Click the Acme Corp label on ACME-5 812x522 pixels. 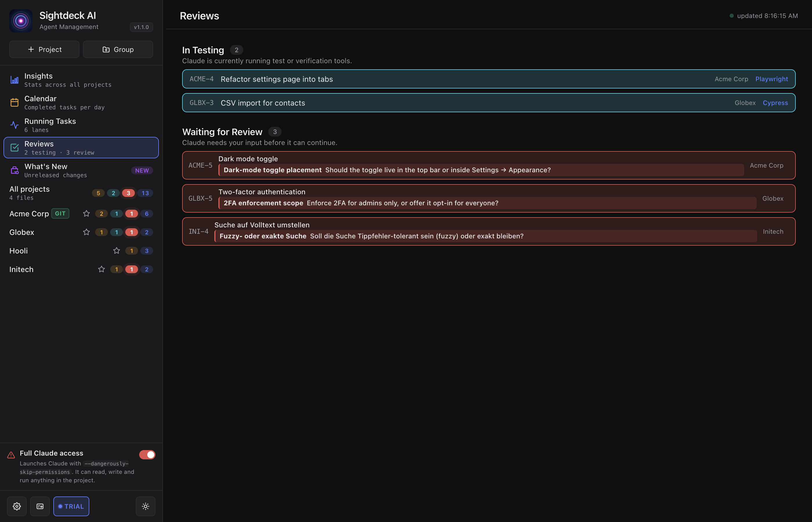(x=766, y=165)
